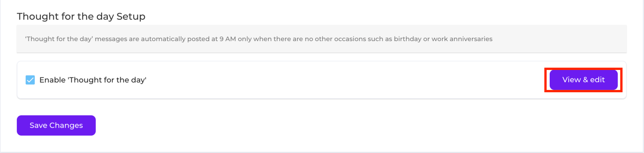Viewport: 644px width, 153px height.
Task: Open View & edit for thoughts
Action: (583, 80)
